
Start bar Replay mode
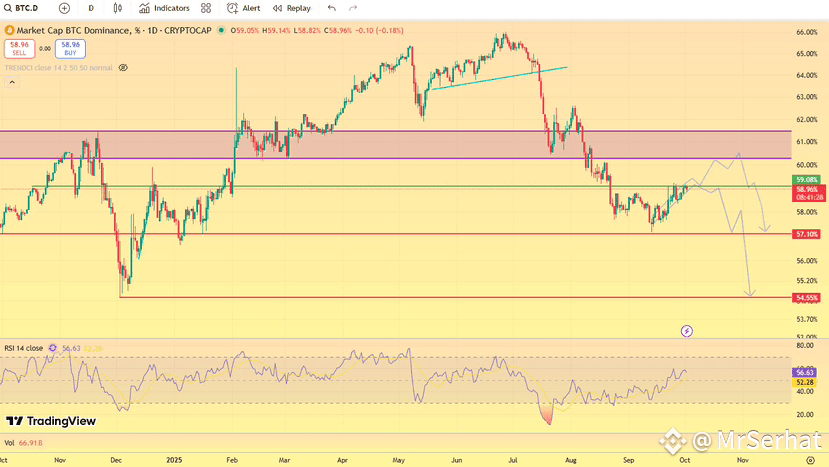pyautogui.click(x=292, y=8)
